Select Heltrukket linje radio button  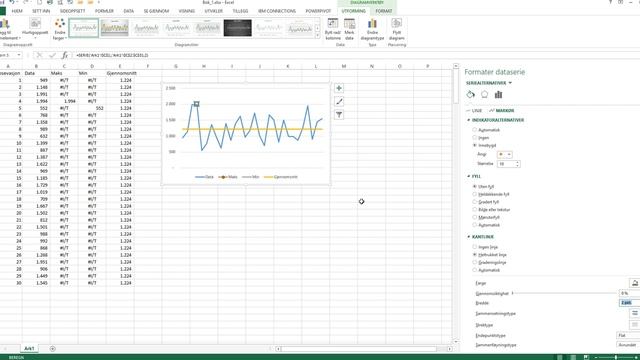click(x=474, y=255)
